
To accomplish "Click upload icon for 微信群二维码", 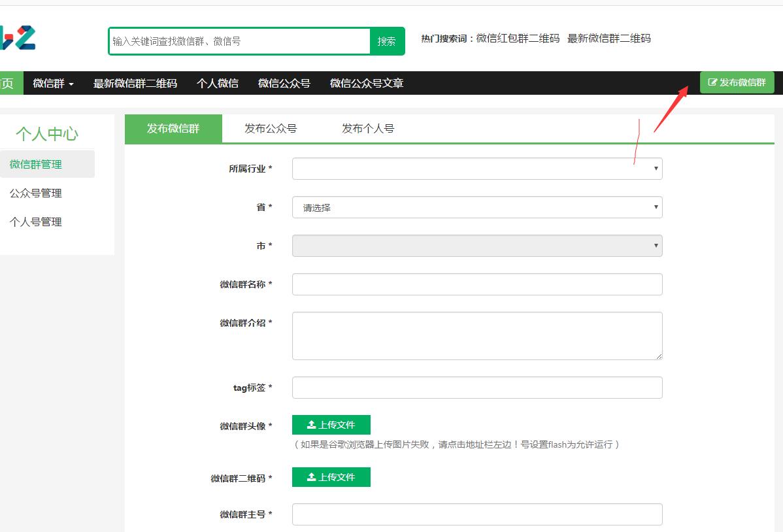I will [312, 477].
